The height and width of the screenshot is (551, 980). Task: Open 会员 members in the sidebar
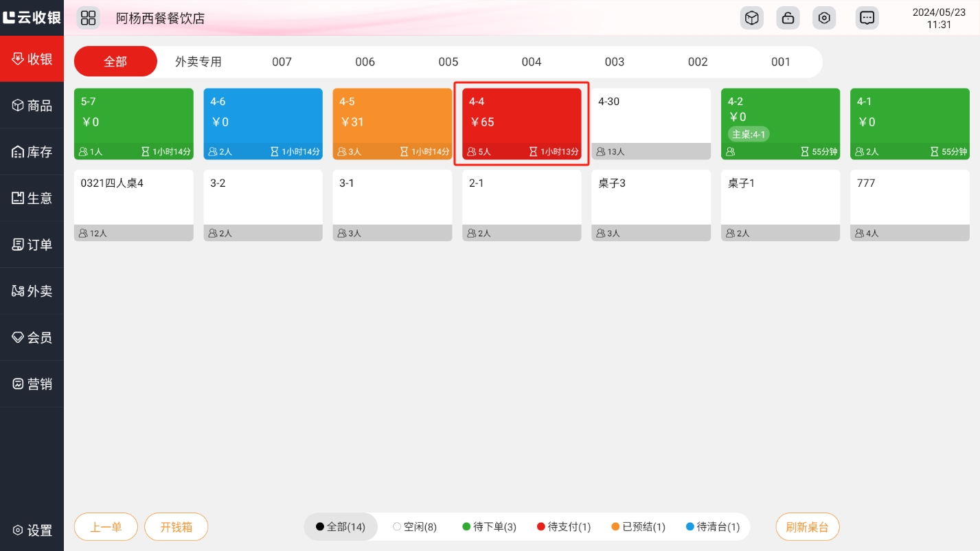pos(32,337)
